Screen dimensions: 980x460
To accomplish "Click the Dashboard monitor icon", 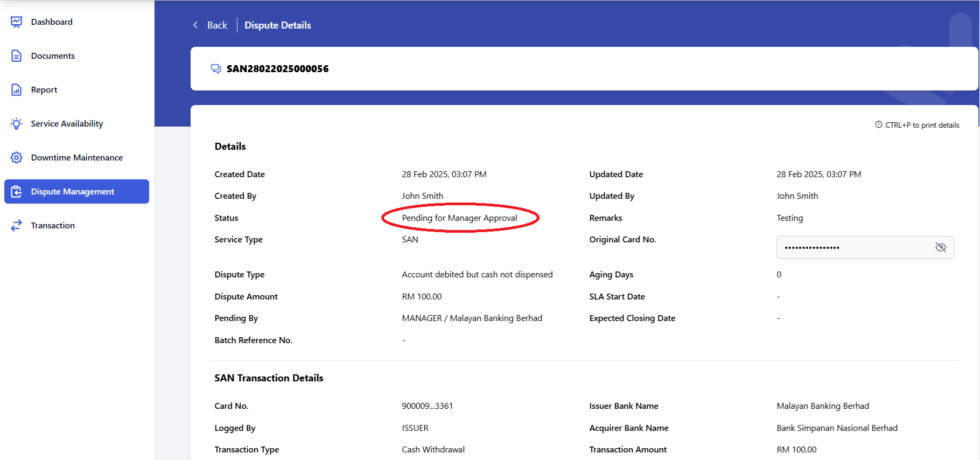I will [x=17, y=22].
